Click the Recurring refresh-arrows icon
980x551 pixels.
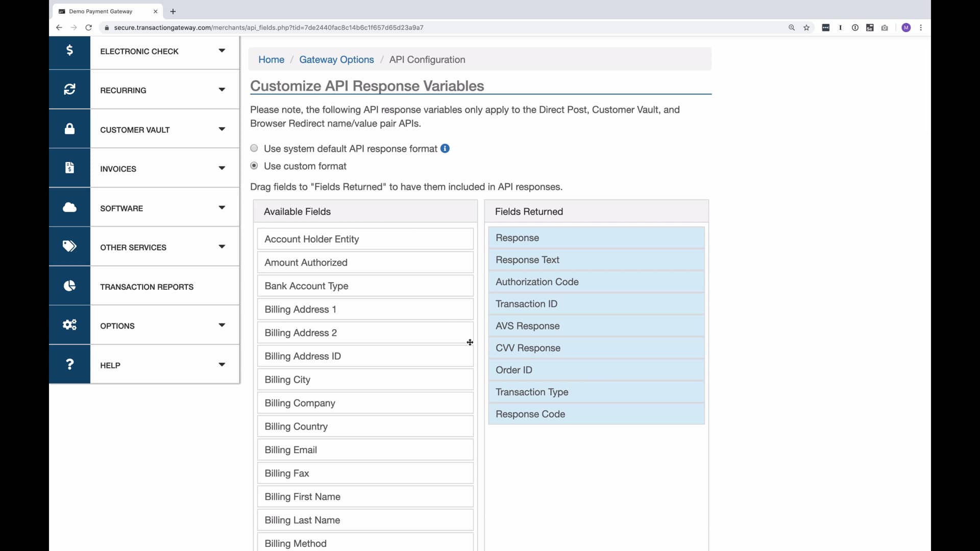(69, 89)
